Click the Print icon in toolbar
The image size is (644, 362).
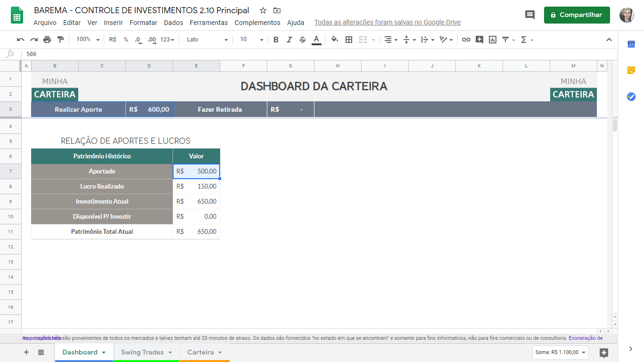coord(47,40)
